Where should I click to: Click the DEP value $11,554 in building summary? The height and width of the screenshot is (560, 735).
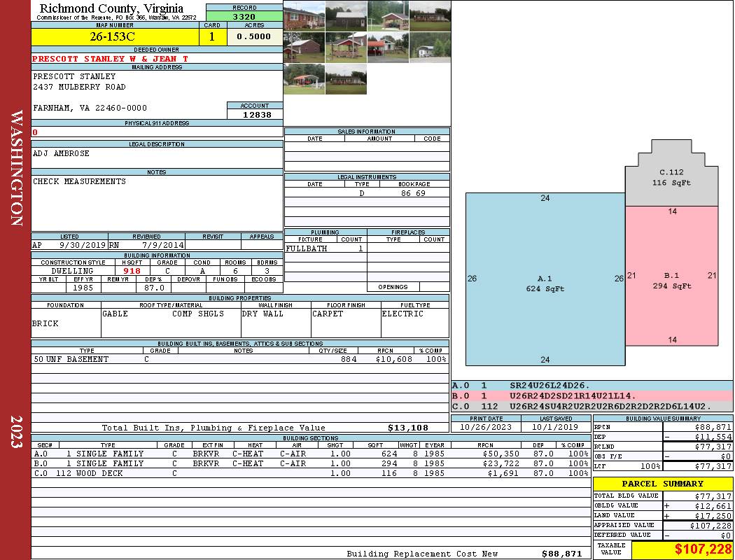(713, 437)
